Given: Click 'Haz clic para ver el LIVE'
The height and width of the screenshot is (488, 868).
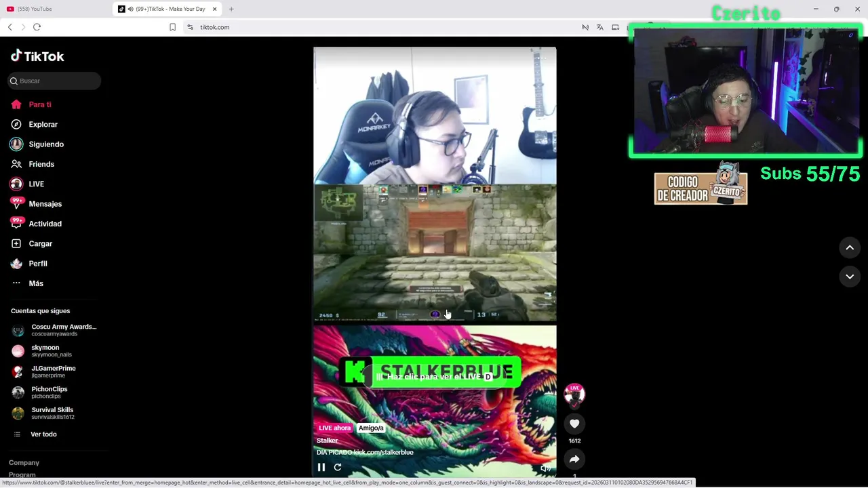Looking at the screenshot, I should point(434,376).
